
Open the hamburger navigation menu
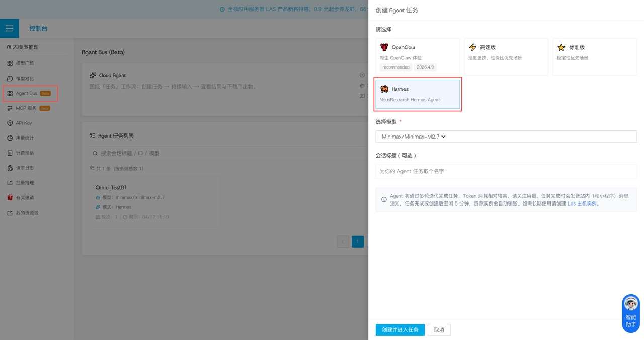coord(9,29)
